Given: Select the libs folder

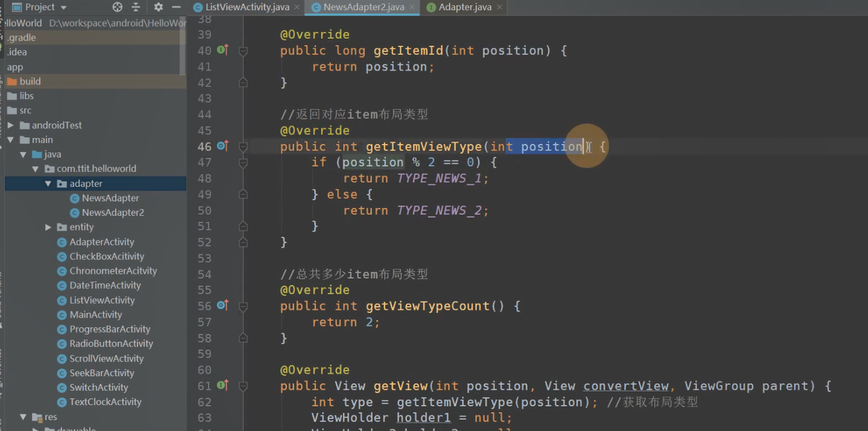Looking at the screenshot, I should click(95, 96).
